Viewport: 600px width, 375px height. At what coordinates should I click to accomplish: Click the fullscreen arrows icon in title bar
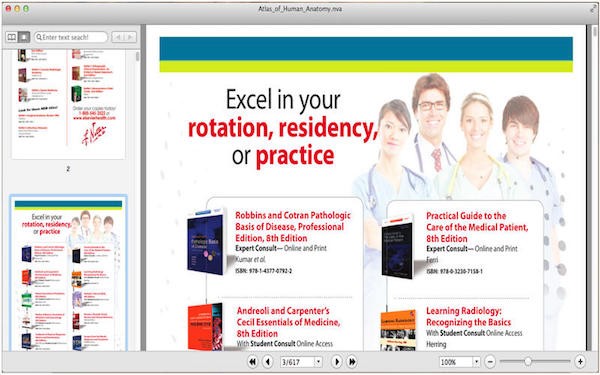(593, 8)
